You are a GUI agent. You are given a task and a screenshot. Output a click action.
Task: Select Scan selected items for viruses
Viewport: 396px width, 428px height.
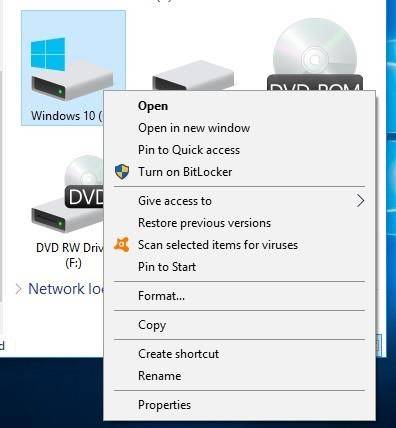coord(239,245)
